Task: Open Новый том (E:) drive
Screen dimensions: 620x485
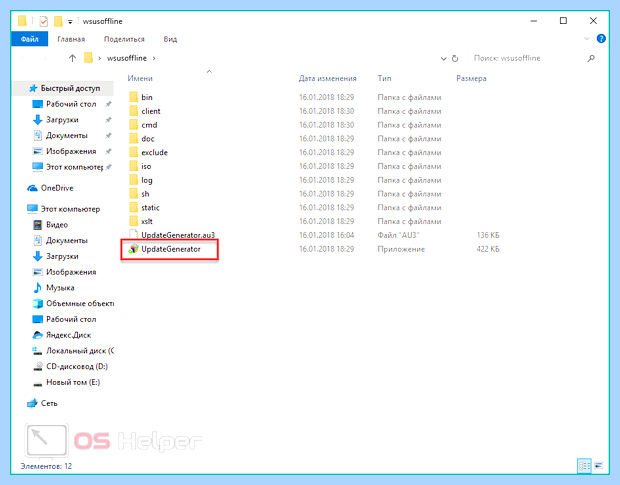Action: pos(66,382)
